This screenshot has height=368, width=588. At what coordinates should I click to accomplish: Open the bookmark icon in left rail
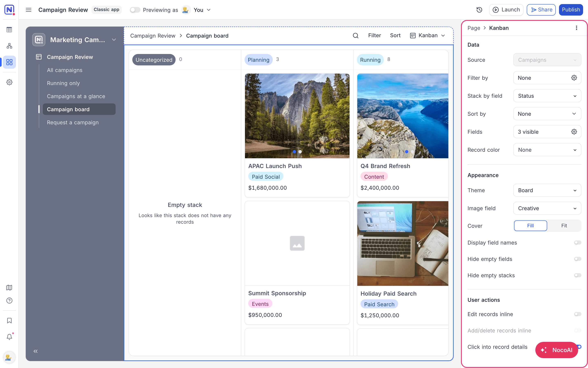(x=9, y=321)
